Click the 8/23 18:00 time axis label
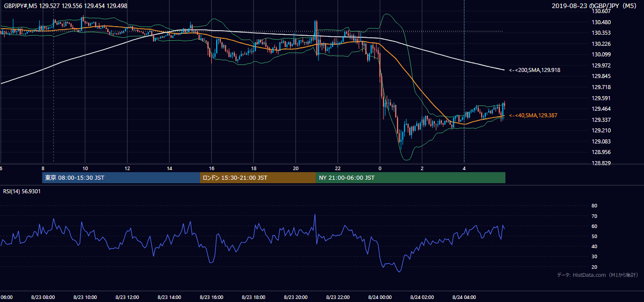The height and width of the screenshot is (302, 644). tap(253, 297)
